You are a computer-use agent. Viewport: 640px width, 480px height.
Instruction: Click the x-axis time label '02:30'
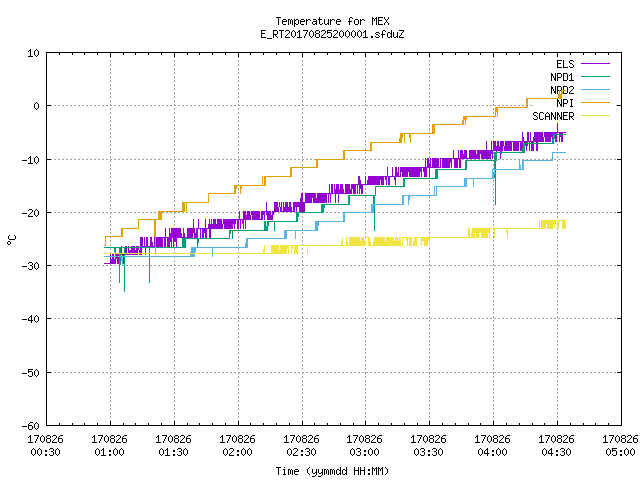(301, 452)
